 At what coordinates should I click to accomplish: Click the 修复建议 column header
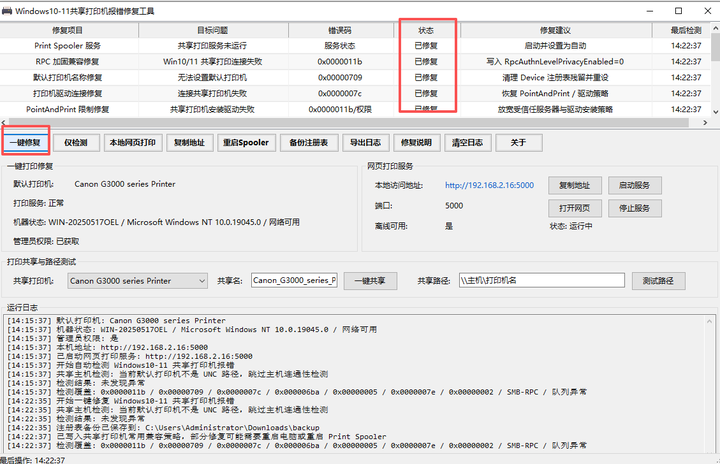click(x=556, y=30)
